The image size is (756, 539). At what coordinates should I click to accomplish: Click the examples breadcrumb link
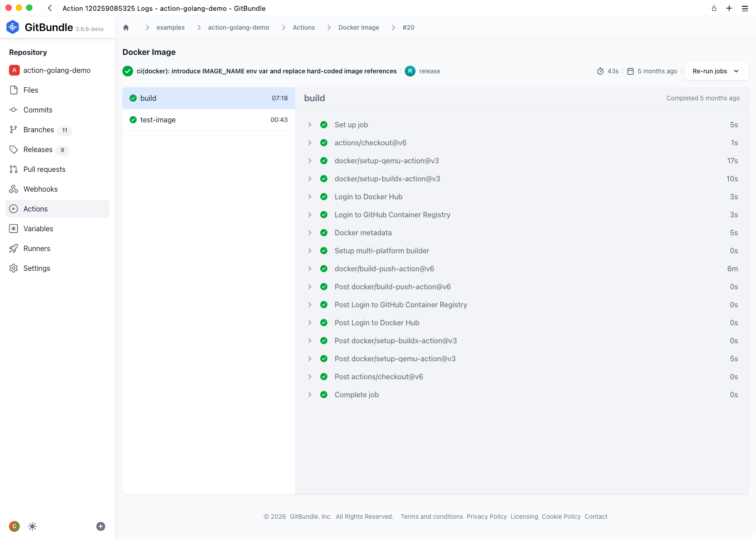(x=170, y=27)
